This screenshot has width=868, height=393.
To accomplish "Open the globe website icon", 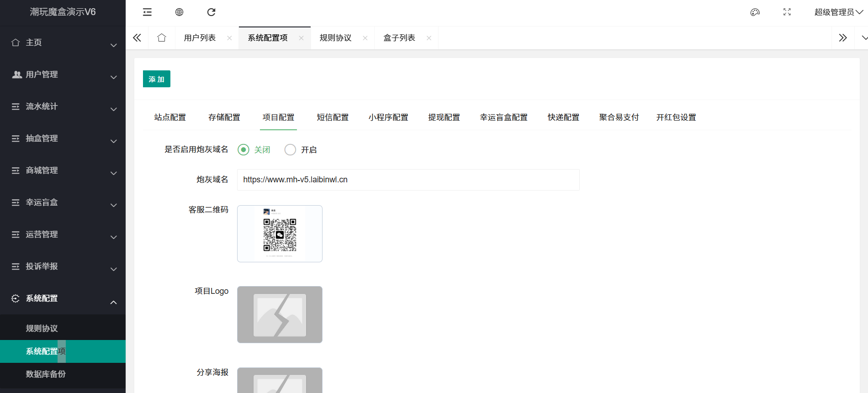I will 179,12.
